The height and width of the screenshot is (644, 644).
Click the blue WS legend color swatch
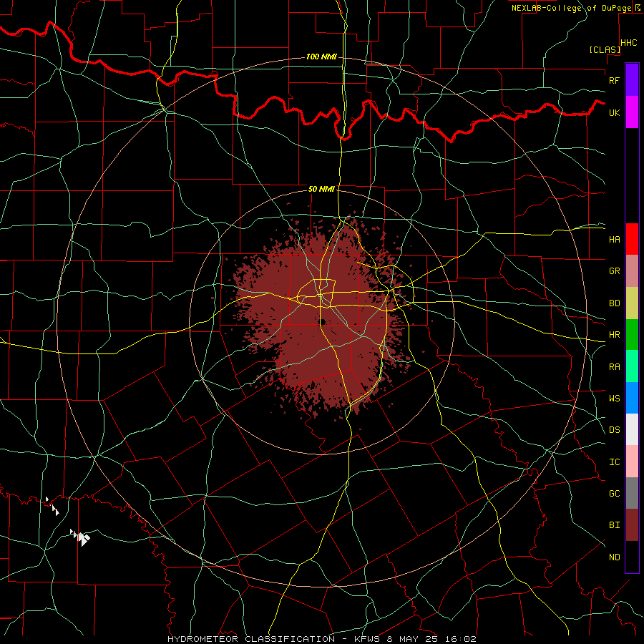click(632, 398)
